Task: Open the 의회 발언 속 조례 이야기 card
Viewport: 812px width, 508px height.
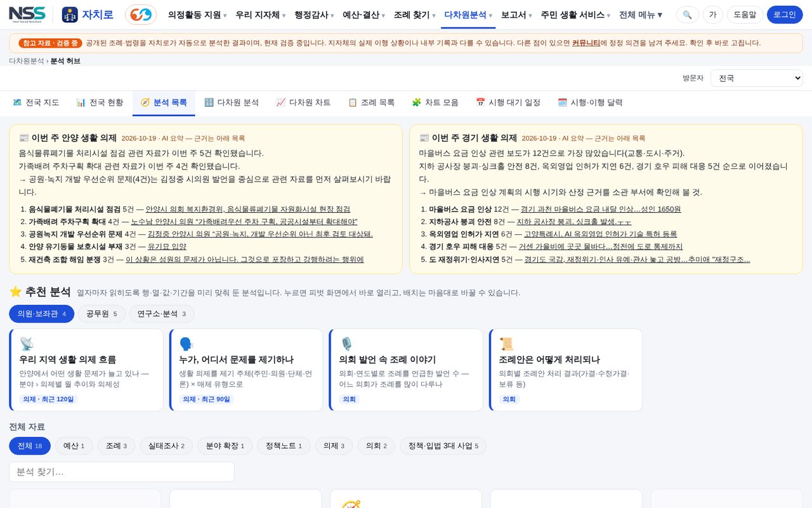Action: pyautogui.click(x=405, y=370)
